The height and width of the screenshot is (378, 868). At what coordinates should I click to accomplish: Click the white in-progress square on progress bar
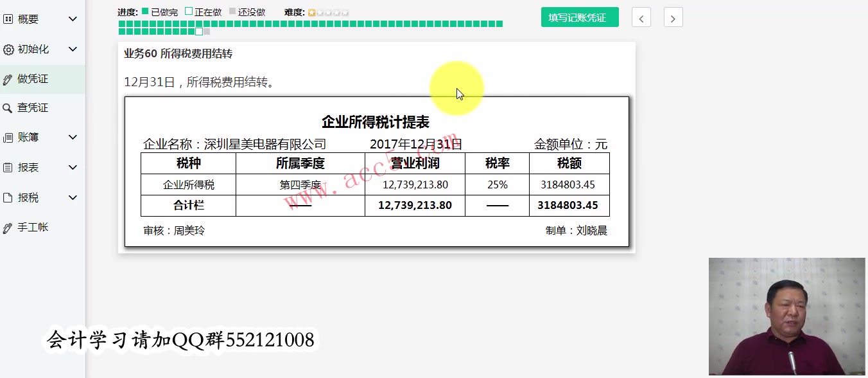coord(199,31)
